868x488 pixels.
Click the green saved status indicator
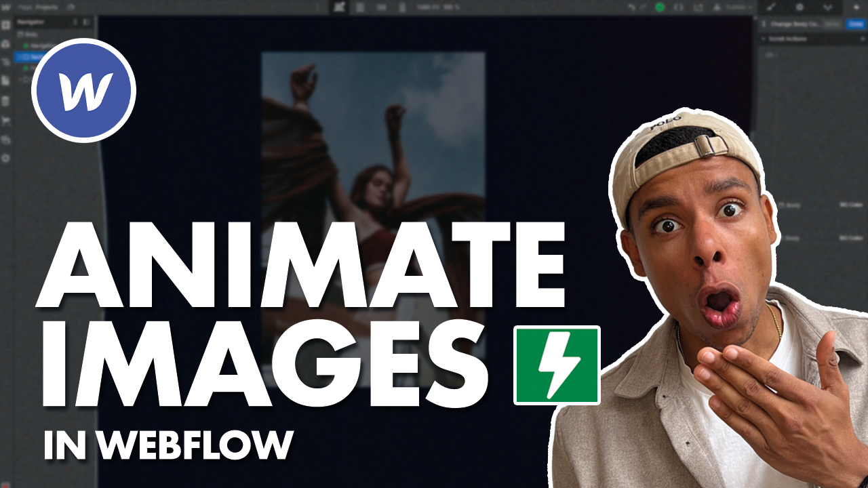(x=659, y=7)
